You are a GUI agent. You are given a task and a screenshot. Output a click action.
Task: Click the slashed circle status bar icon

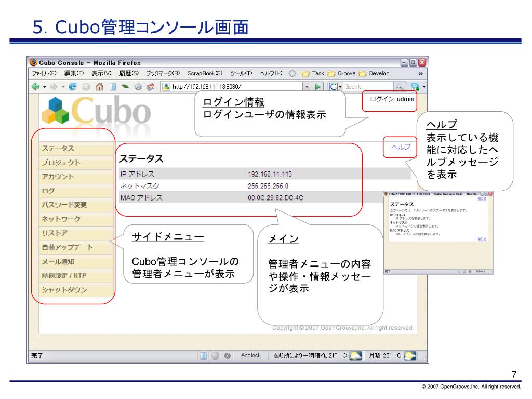point(228,355)
